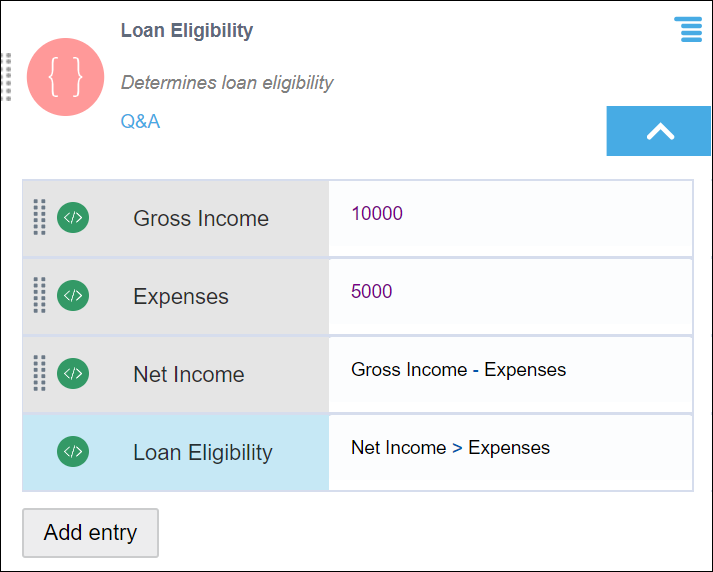This screenshot has width=713, height=572.
Task: Click the Determines loan eligibility description
Action: [227, 83]
